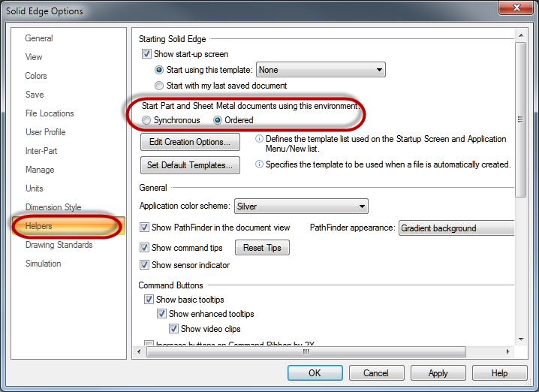The height and width of the screenshot is (392, 539).
Task: Open Help for Solid Edge Options
Action: click(499, 373)
